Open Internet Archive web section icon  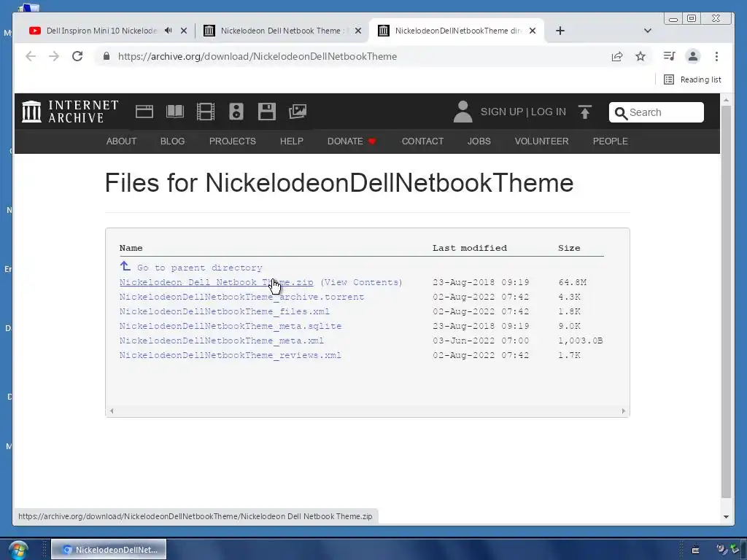pos(144,112)
